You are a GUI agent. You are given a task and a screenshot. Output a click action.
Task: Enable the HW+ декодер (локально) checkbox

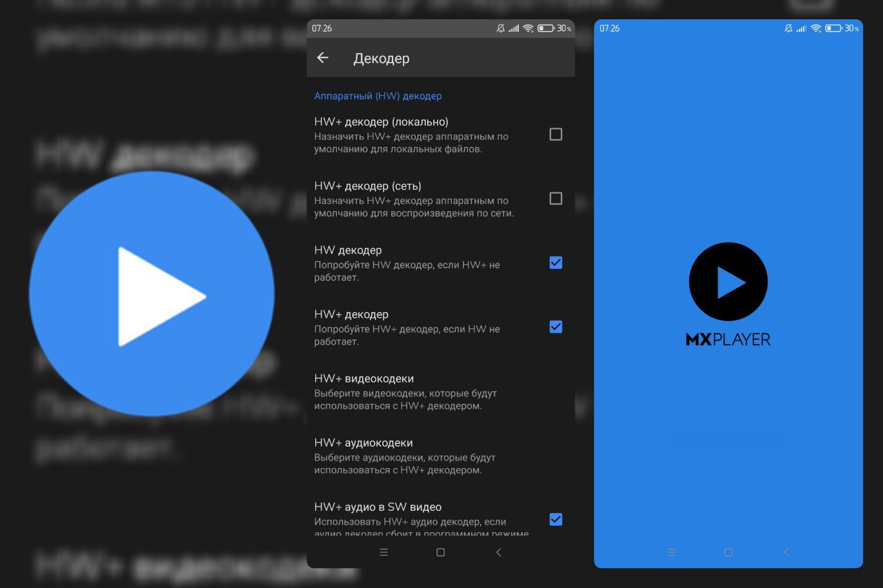(556, 134)
